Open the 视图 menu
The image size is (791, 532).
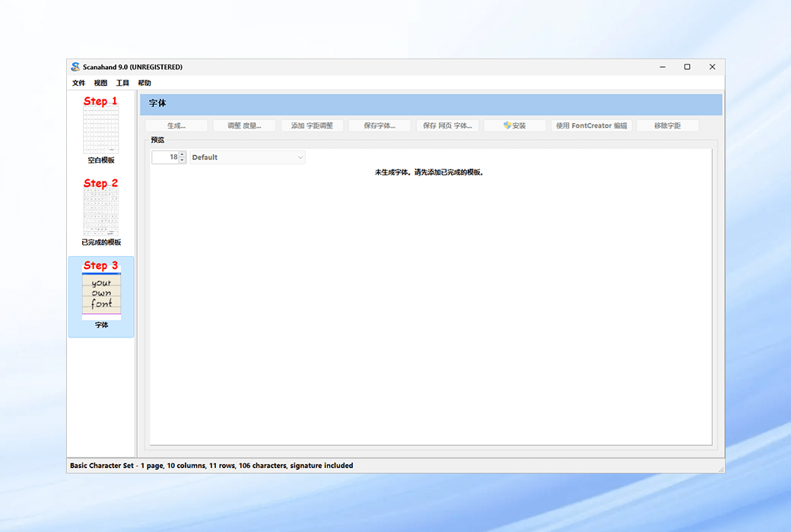100,83
